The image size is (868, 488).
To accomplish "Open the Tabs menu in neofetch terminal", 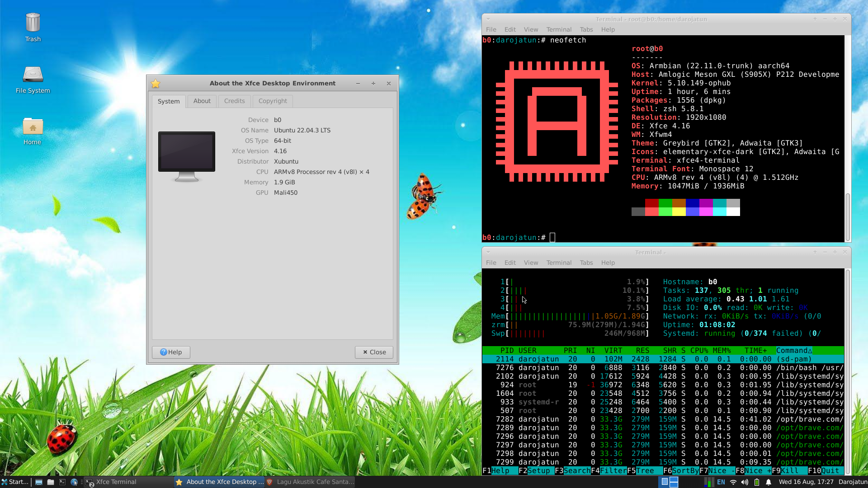I will tap(586, 30).
